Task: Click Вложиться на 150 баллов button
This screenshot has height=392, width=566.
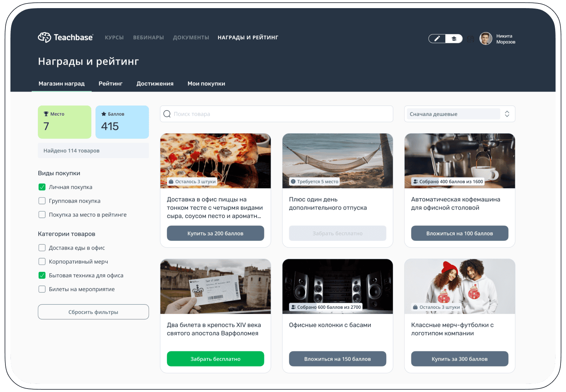Action: [338, 359]
